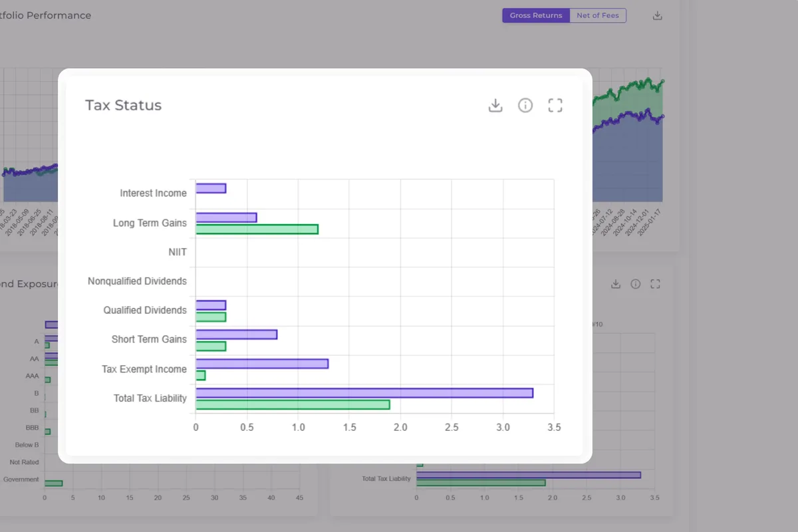Click the purple Tax Exempt Income bar

pos(262,364)
